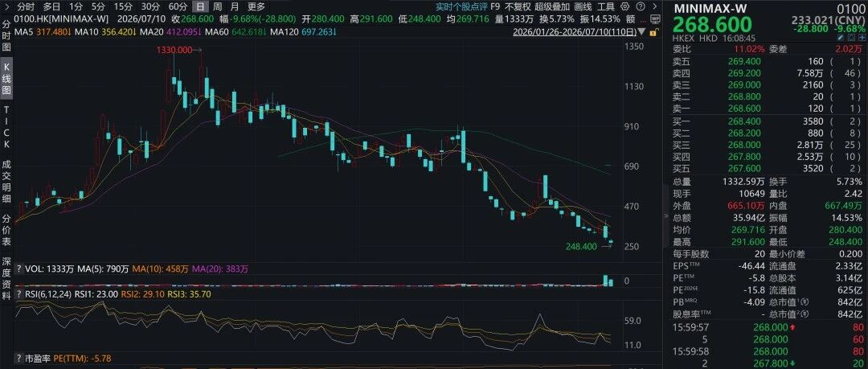The height and width of the screenshot is (369, 868).
Task: Click the right arrow beside the help icon
Action: pyautogui.click(x=655, y=6)
